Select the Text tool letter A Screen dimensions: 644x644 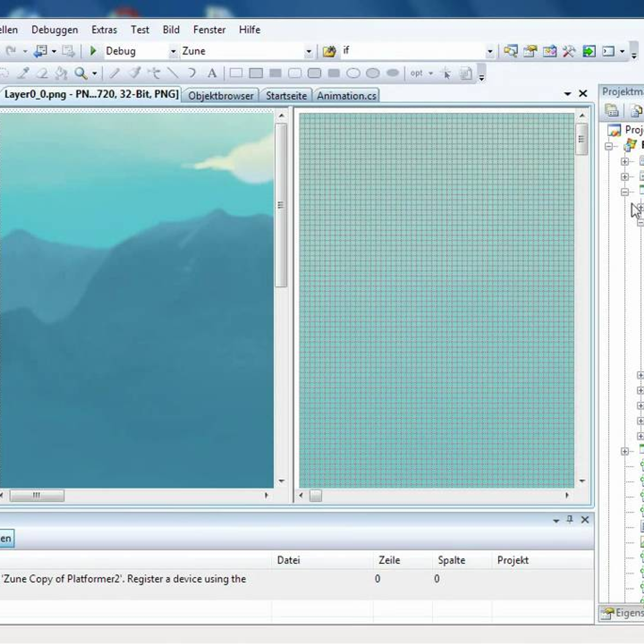pyautogui.click(x=212, y=73)
